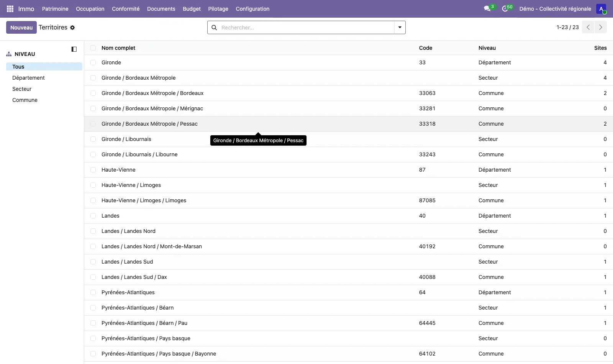The image size is (613, 364).
Task: Click code 87085 cell
Action: click(427, 200)
